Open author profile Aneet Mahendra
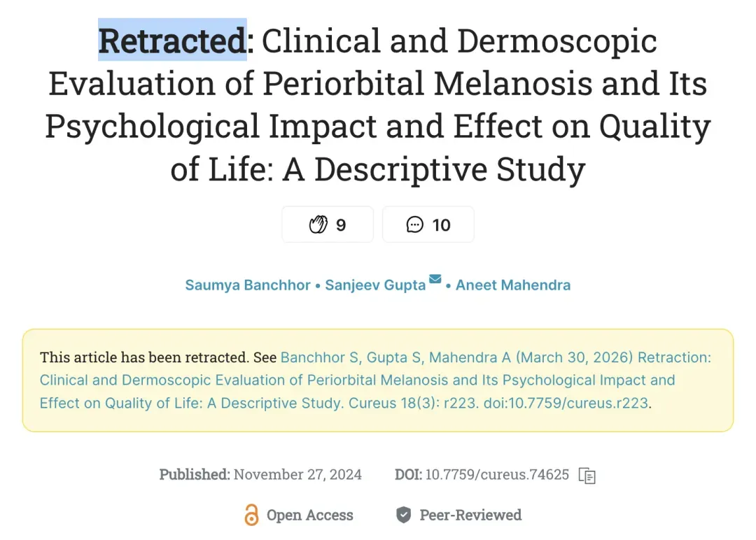756x540 pixels. coord(513,285)
